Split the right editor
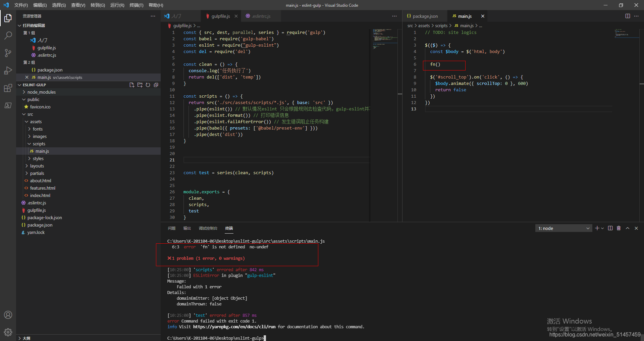 click(628, 16)
